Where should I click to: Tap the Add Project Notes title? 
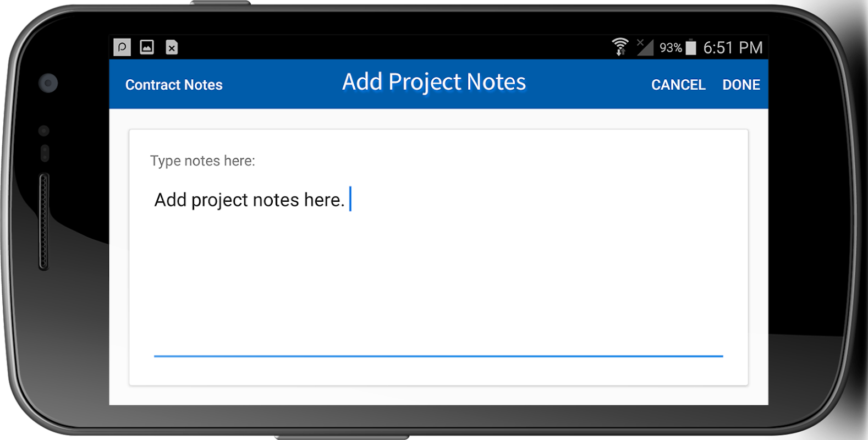(434, 82)
